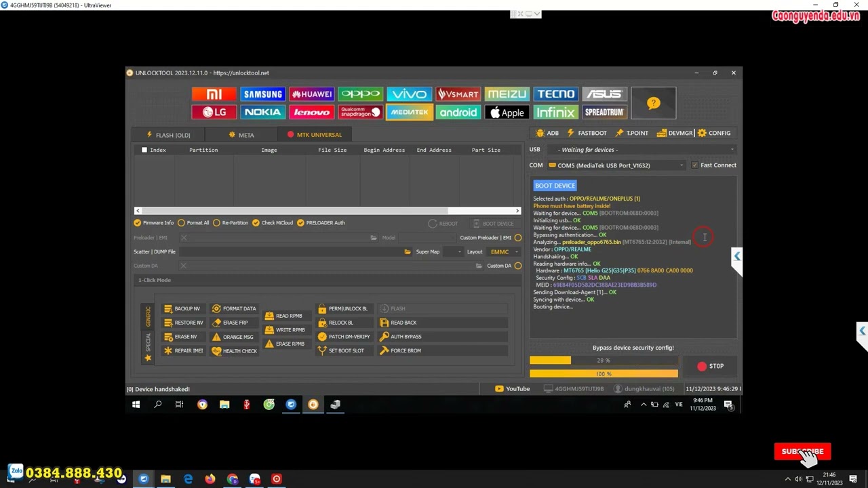
Task: Open the ADB tools menu
Action: (547, 134)
